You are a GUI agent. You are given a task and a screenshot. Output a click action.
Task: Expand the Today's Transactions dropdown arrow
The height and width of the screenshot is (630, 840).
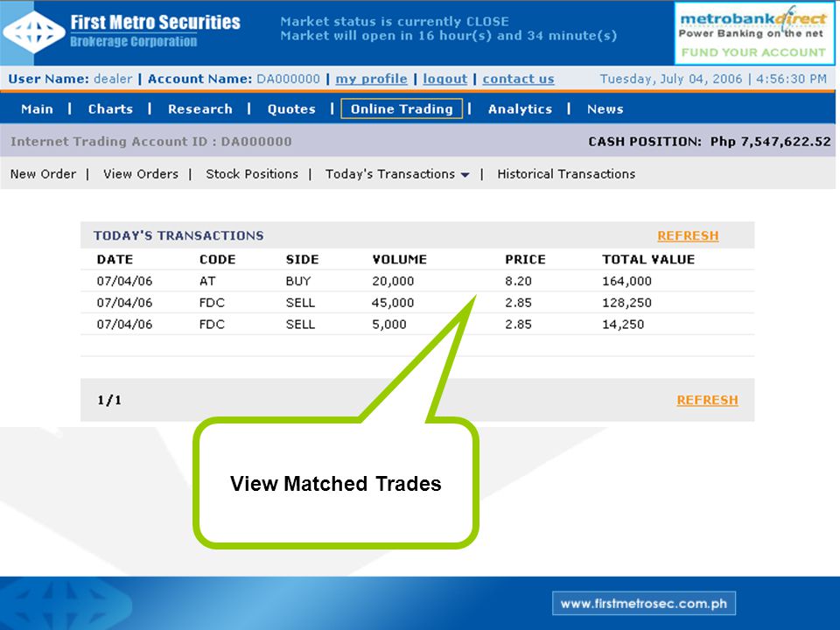click(x=465, y=175)
